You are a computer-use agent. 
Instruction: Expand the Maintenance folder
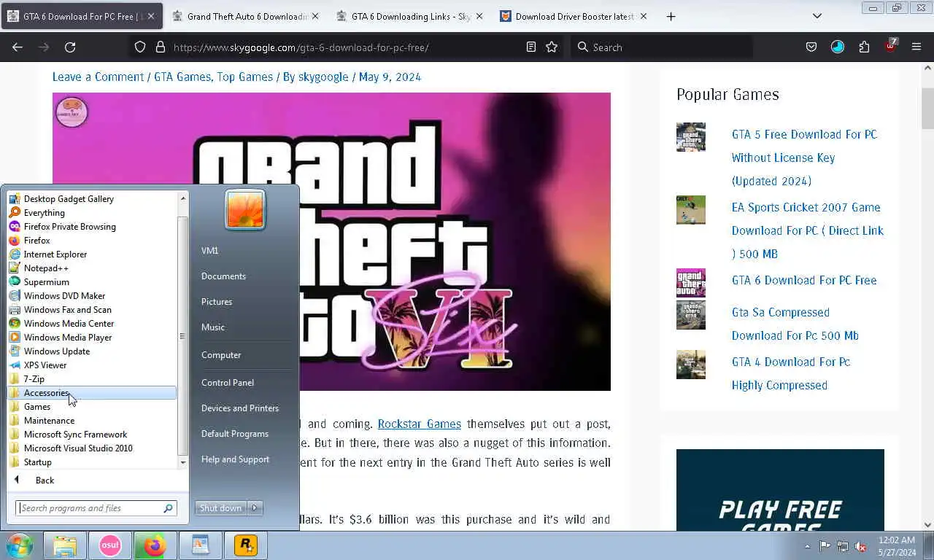click(92, 421)
